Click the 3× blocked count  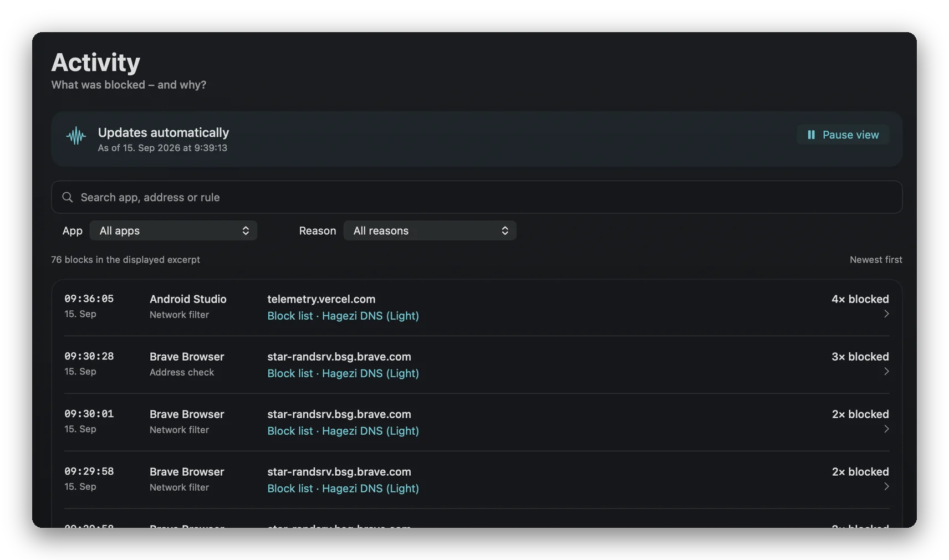860,357
